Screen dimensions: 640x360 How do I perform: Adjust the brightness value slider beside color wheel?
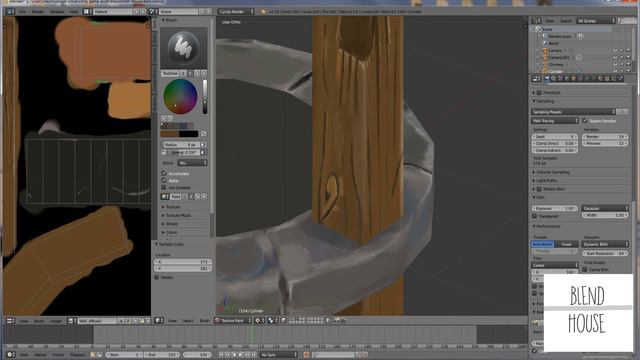(x=204, y=97)
